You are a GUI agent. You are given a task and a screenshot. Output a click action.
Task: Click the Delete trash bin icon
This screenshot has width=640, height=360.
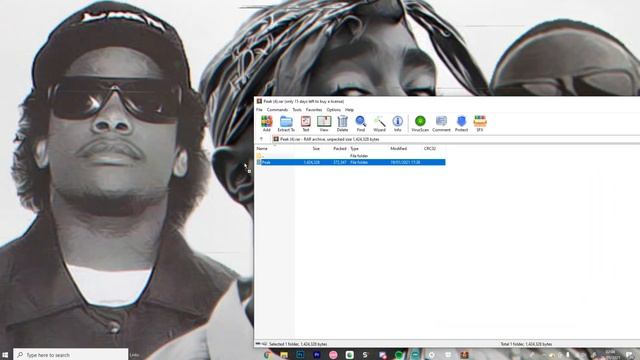[342, 123]
